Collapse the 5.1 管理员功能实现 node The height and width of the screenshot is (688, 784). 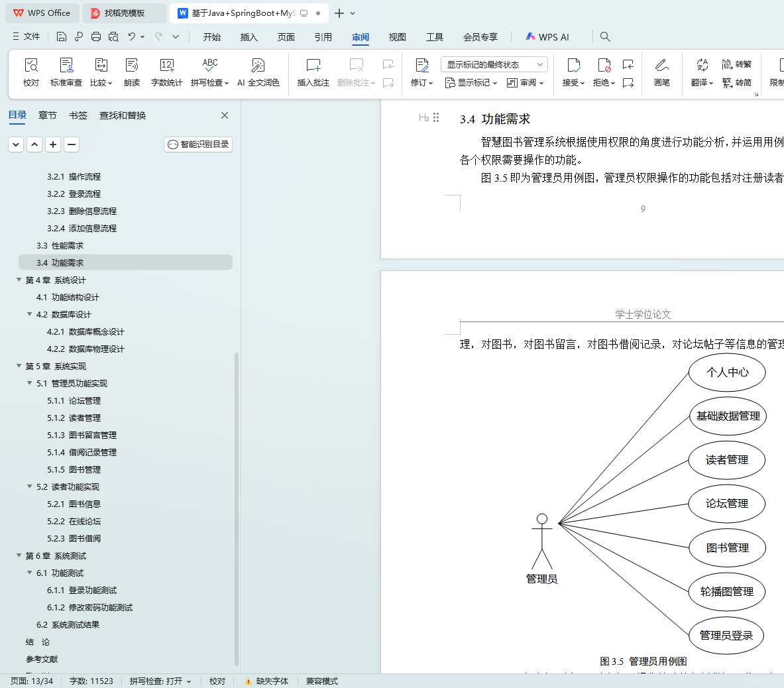[x=30, y=383]
